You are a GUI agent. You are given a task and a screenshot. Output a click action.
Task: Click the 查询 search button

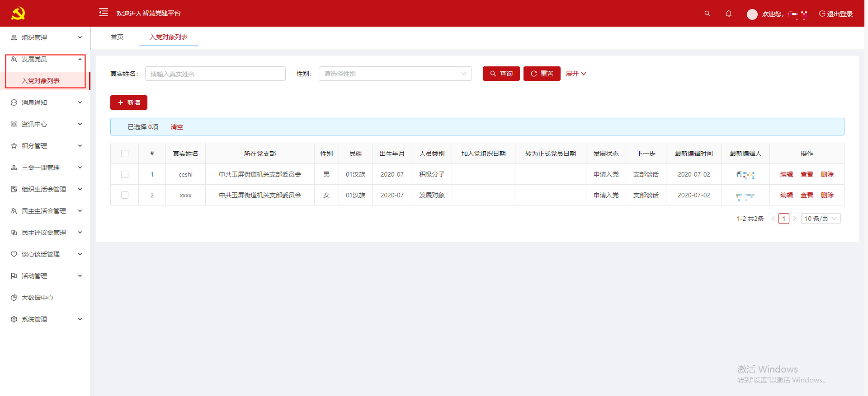point(501,74)
